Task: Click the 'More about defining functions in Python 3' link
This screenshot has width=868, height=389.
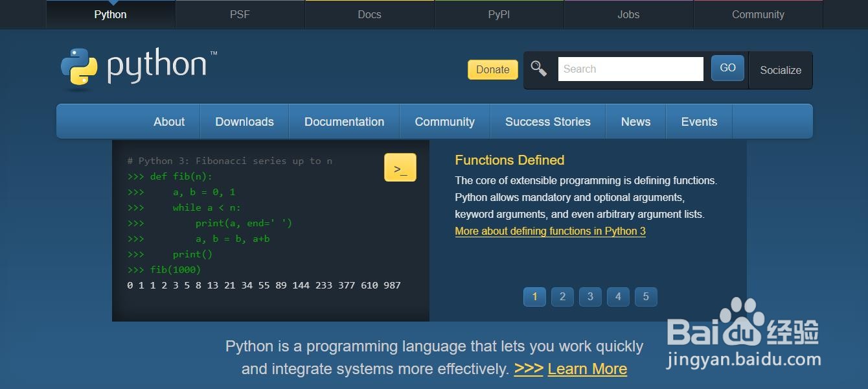Action: [x=550, y=231]
